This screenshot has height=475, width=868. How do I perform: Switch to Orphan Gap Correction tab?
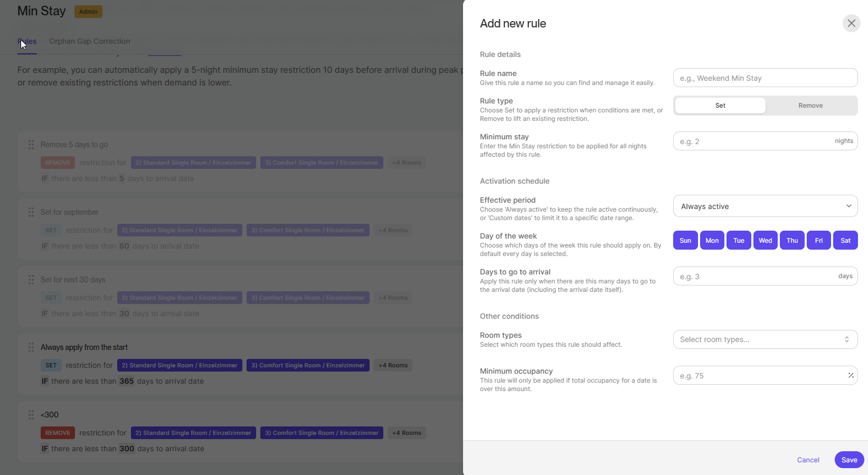point(90,41)
